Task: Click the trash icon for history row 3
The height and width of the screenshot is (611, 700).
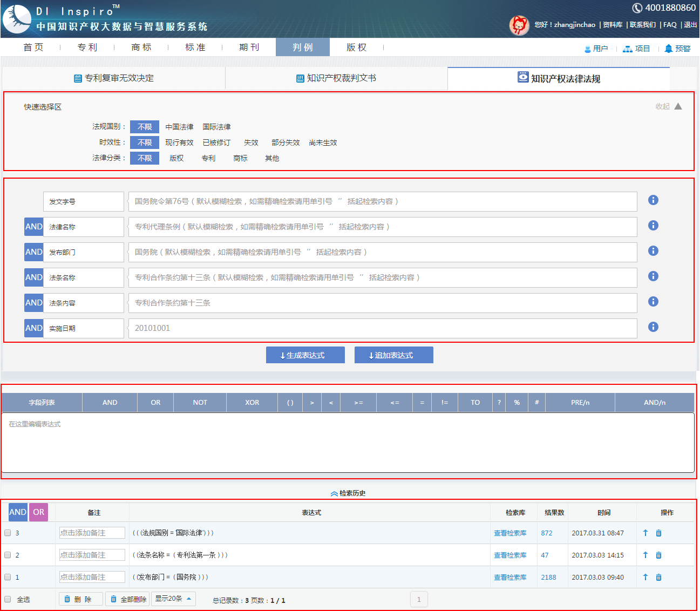Action: pos(658,533)
